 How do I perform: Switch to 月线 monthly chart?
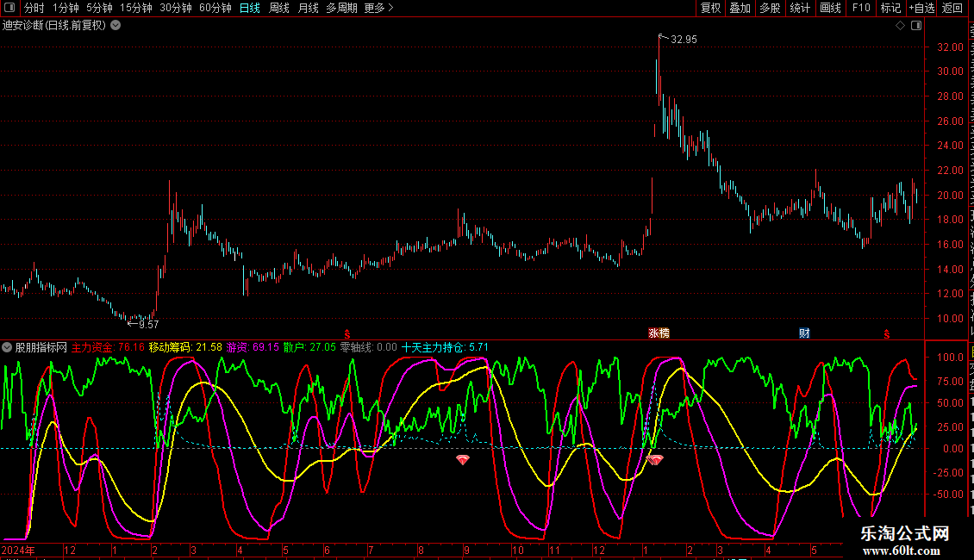click(x=308, y=8)
